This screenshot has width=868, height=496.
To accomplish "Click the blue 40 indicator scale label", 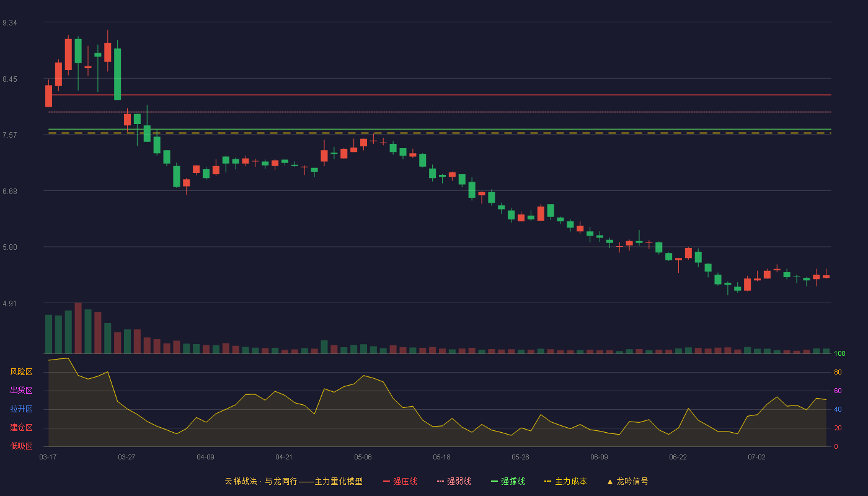I will [x=837, y=409].
